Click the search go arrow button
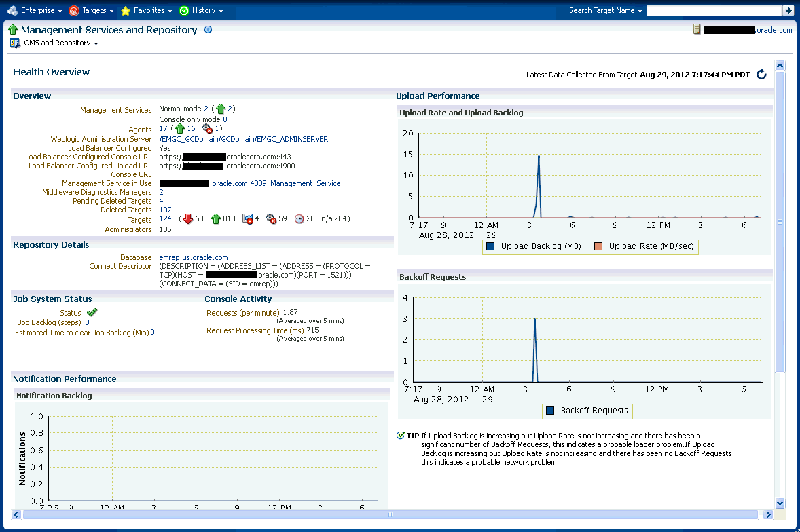The width and height of the screenshot is (800, 532). (x=788, y=10)
